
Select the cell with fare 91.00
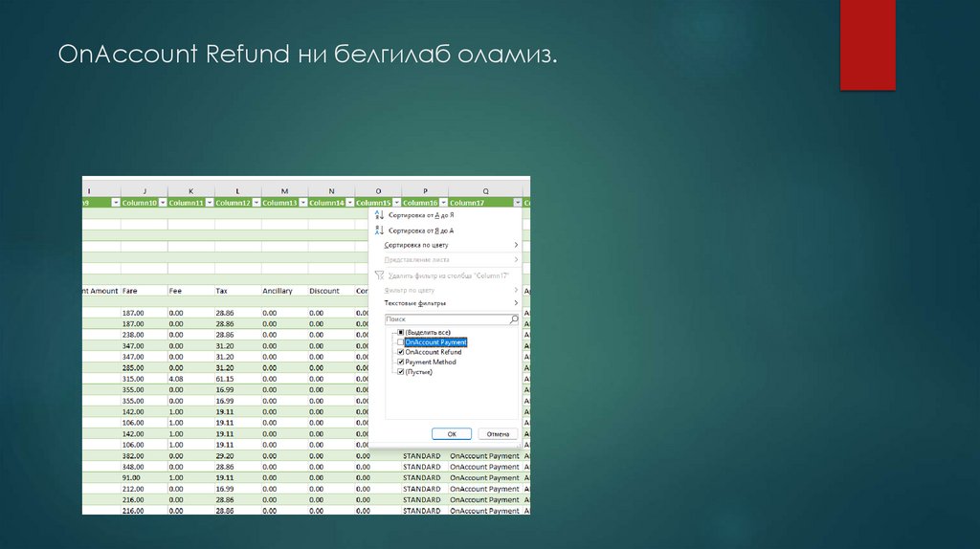coord(145,478)
